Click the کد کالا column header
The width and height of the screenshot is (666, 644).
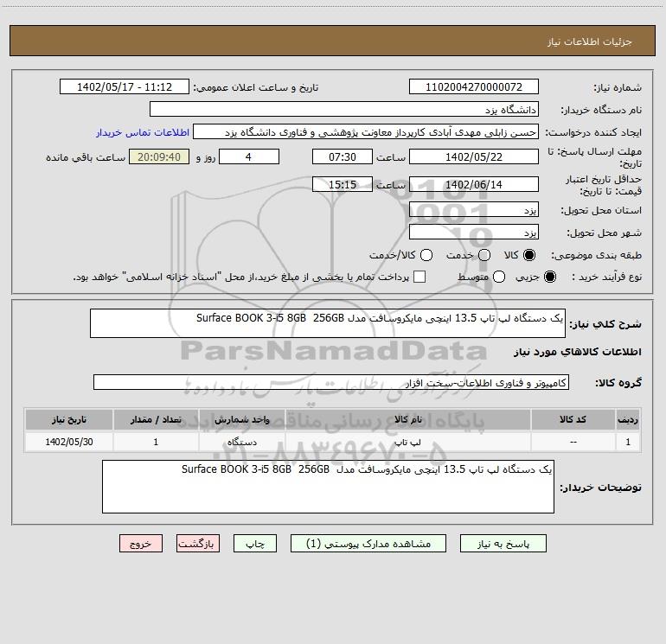pyautogui.click(x=573, y=419)
